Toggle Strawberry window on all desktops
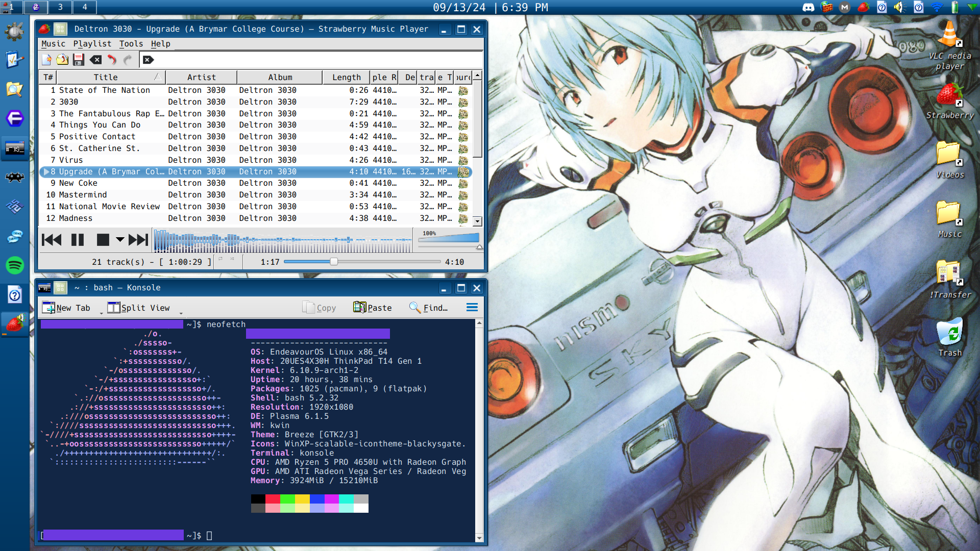980x551 pixels. 61,29
